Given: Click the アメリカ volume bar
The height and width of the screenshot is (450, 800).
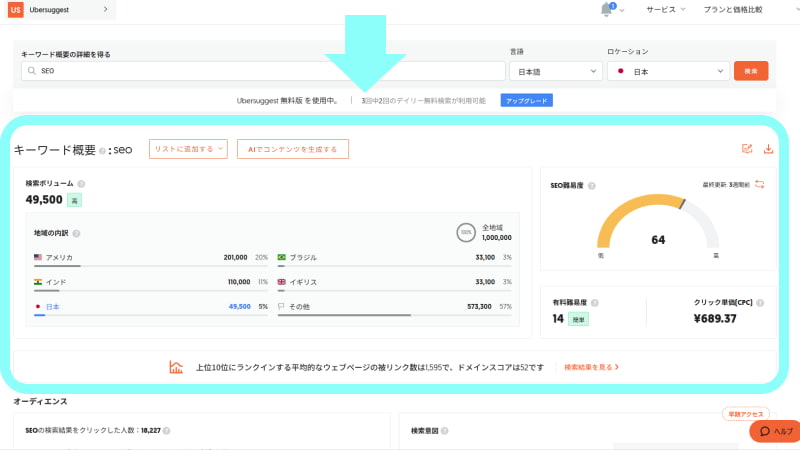Looking at the screenshot, I should [x=151, y=266].
